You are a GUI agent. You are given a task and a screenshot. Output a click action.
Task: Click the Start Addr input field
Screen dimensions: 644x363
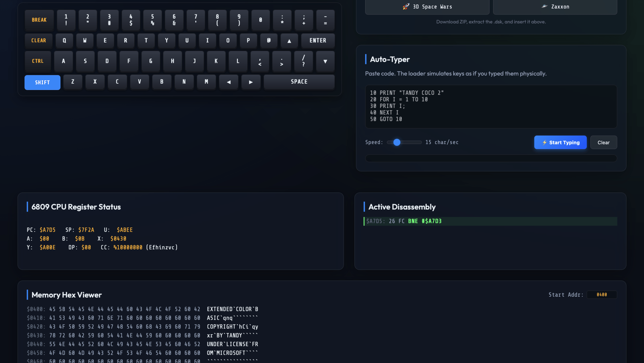pos(602,295)
